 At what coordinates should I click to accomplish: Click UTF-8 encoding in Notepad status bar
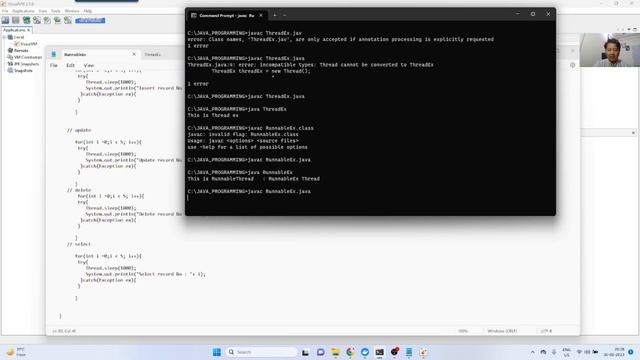[546, 331]
